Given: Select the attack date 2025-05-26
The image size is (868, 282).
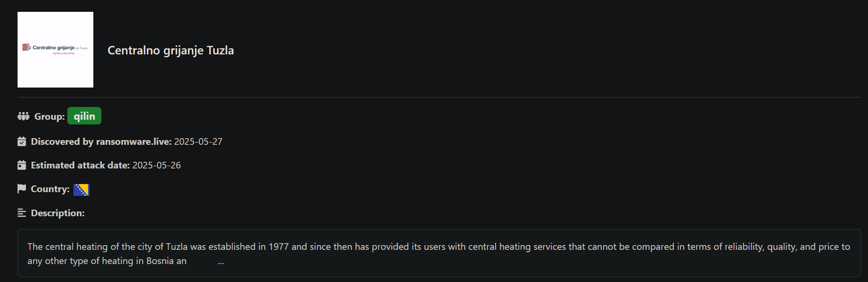Looking at the screenshot, I should (156, 165).
